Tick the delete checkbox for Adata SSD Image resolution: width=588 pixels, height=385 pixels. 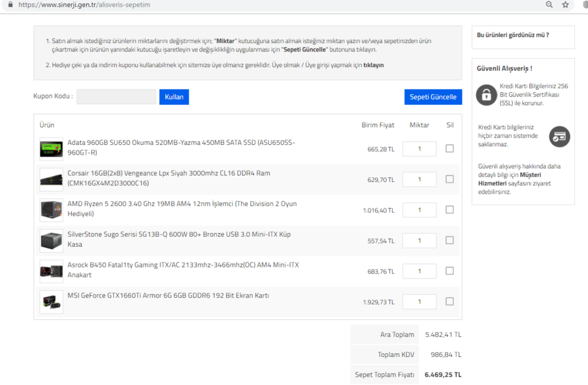tap(449, 149)
